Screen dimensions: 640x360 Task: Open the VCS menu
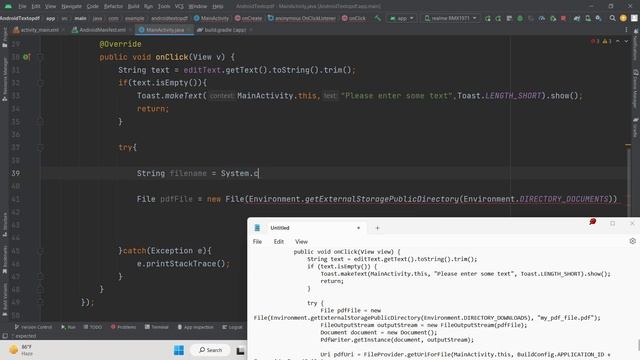click(x=179, y=6)
